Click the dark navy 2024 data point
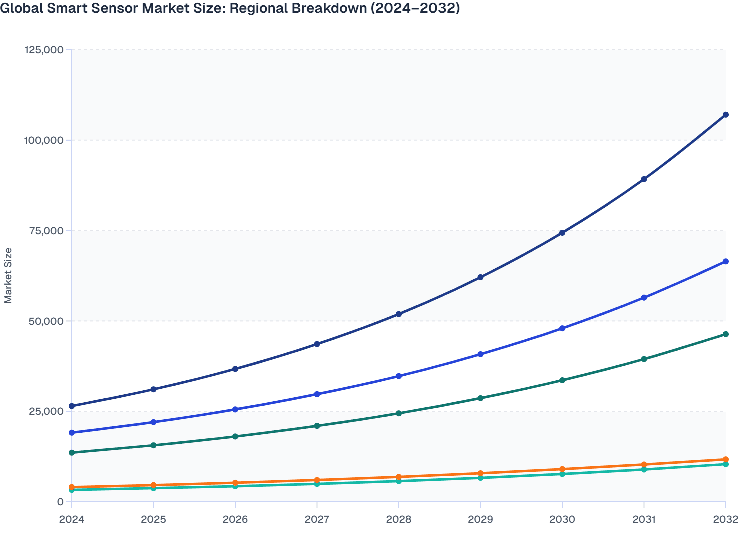The height and width of the screenshot is (560, 754). (x=72, y=406)
